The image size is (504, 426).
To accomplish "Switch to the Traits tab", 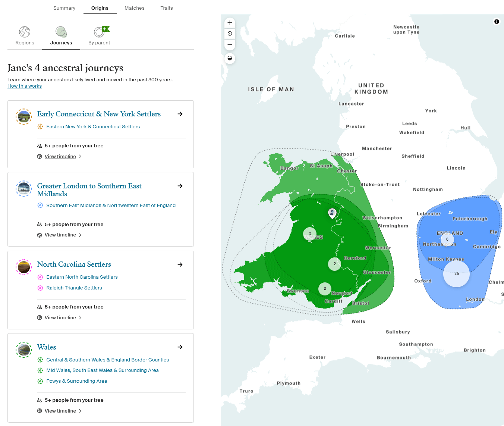I will click(x=167, y=8).
